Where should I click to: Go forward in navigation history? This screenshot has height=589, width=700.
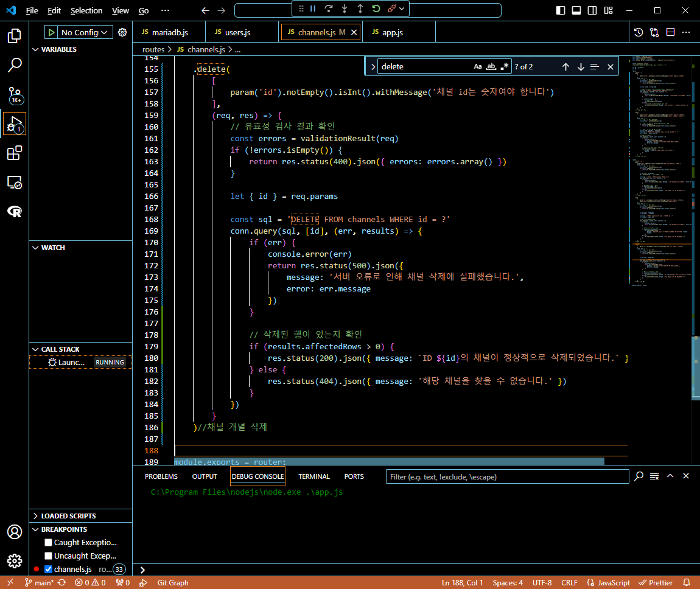coord(221,10)
